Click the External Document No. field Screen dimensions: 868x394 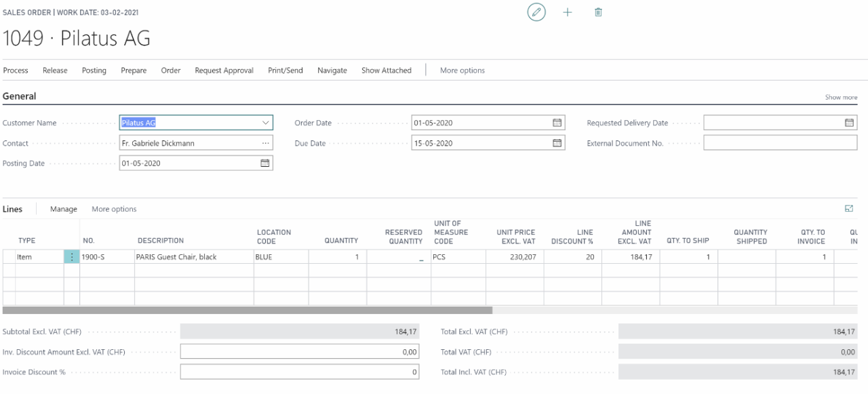tap(780, 143)
